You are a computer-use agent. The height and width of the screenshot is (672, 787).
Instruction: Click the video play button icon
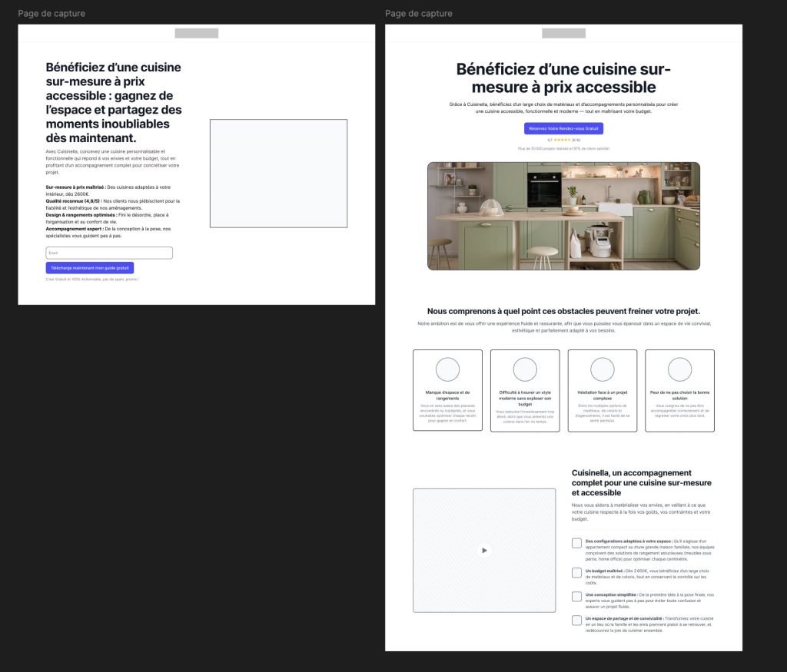pos(483,550)
